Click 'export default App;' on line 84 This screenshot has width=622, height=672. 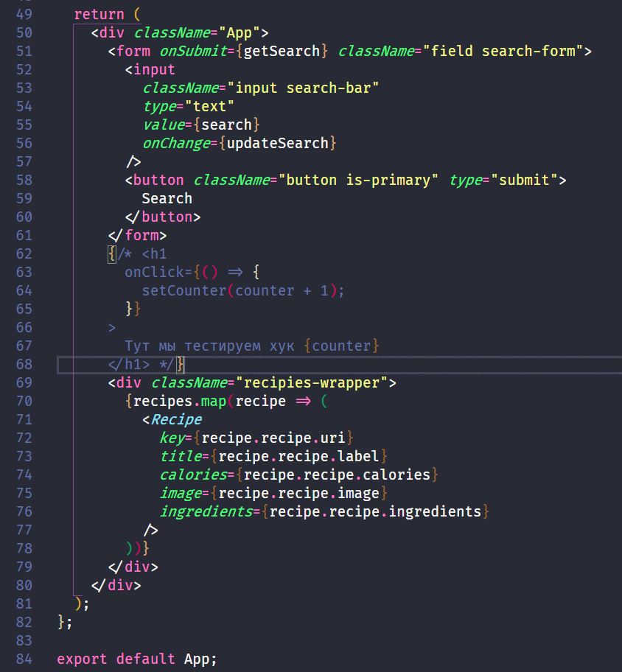pyautogui.click(x=137, y=659)
